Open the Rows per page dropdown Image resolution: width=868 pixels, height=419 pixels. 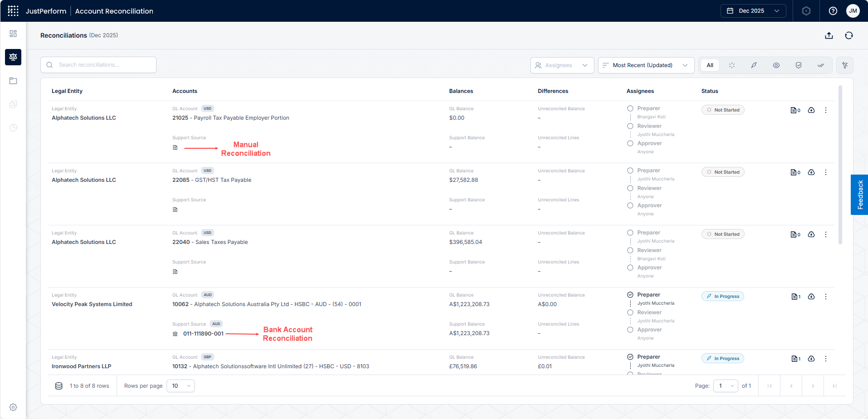point(181,386)
